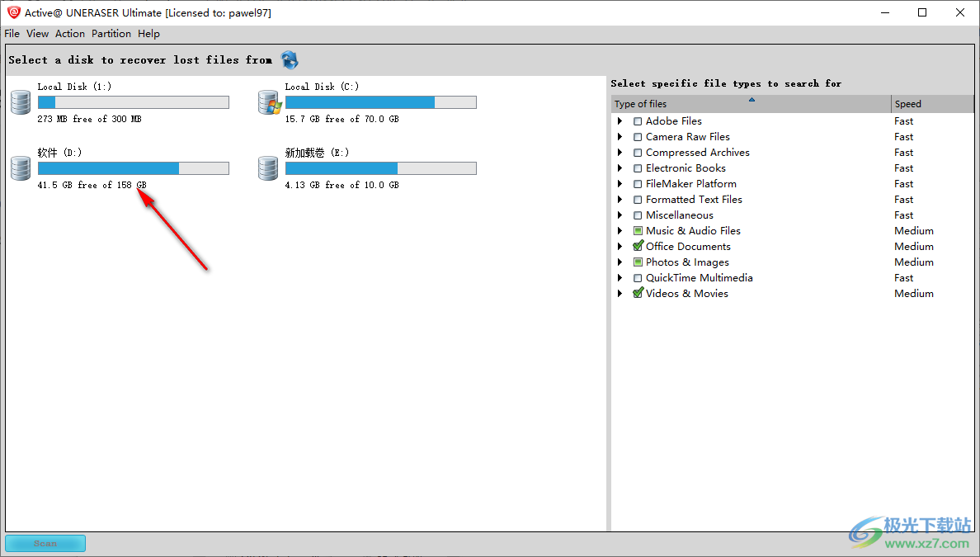Image resolution: width=980 pixels, height=557 pixels.
Task: Click the Local Disk (1:) drive icon
Action: pos(21,102)
